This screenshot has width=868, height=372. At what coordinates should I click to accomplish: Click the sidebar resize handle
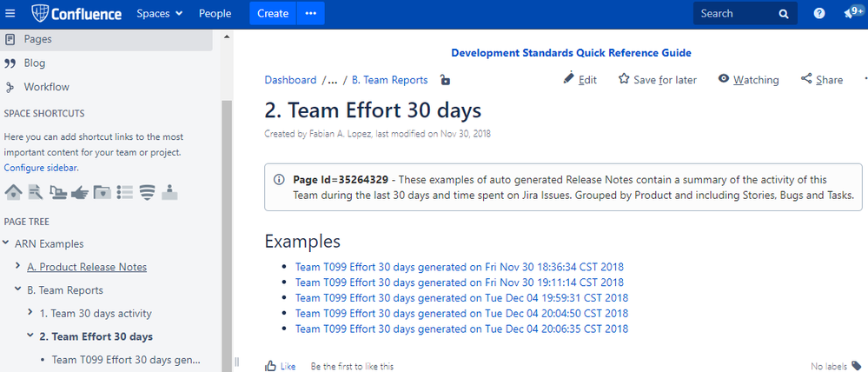(x=237, y=362)
